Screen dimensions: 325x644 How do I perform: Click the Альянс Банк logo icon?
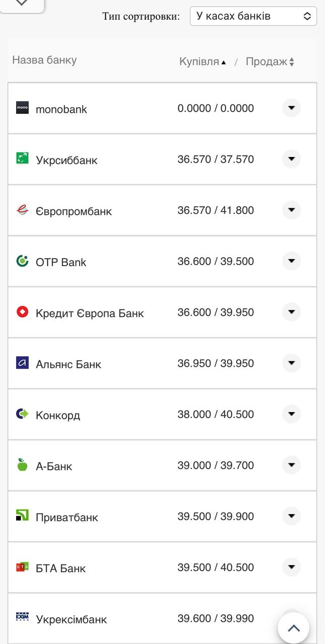(x=22, y=363)
